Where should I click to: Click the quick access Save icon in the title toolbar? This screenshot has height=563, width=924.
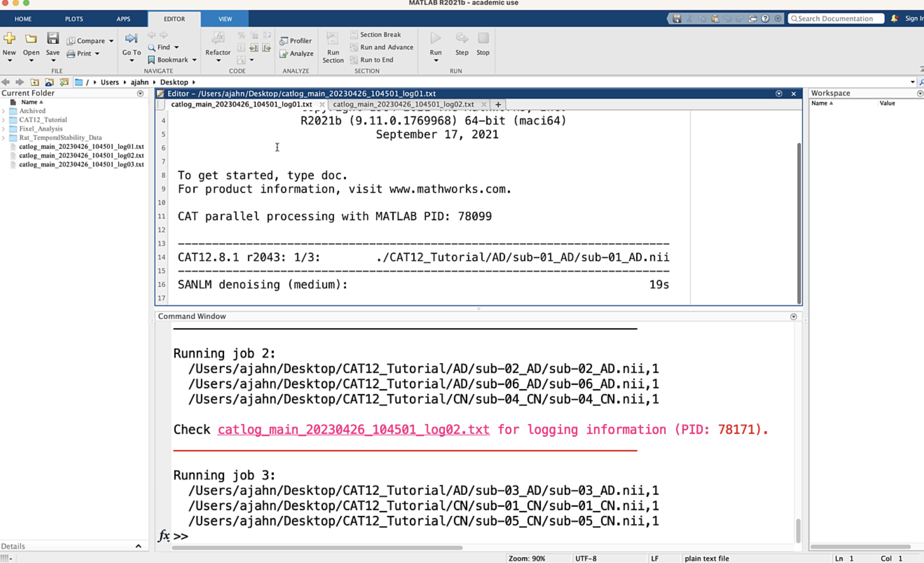click(x=677, y=19)
